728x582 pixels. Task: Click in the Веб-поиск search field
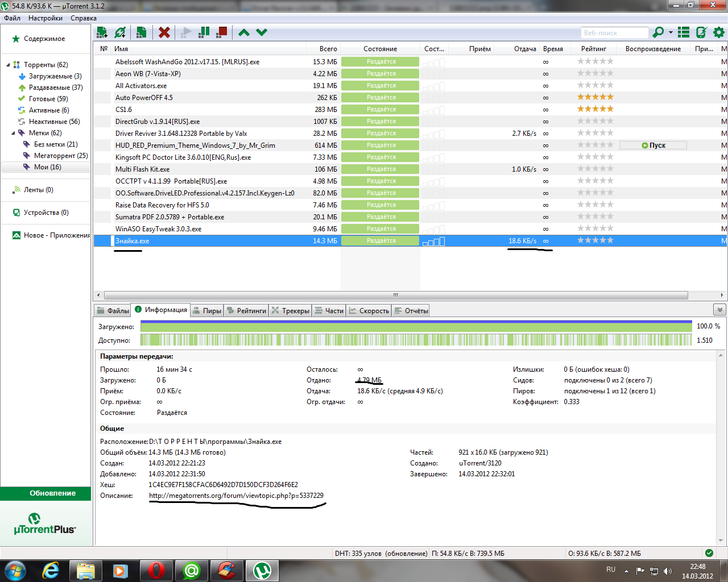(x=614, y=33)
